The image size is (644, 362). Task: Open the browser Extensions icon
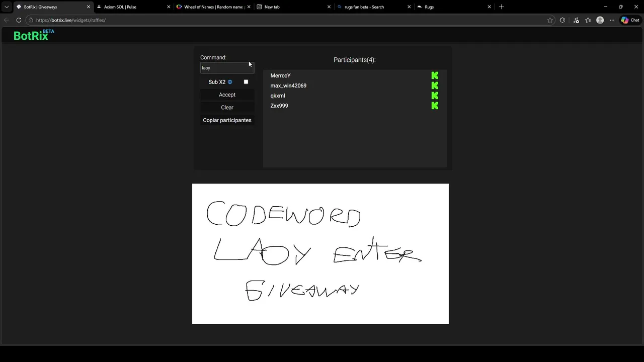coord(562,20)
